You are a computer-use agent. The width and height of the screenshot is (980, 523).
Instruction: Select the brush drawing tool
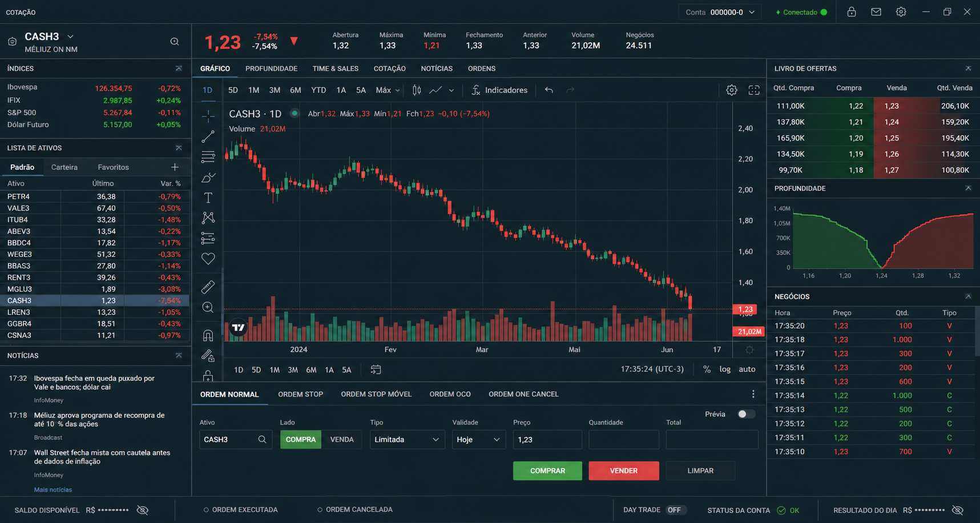[208, 178]
